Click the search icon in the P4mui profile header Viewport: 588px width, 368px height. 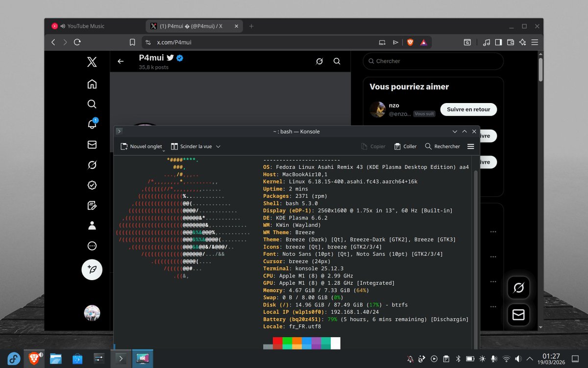coord(337,61)
